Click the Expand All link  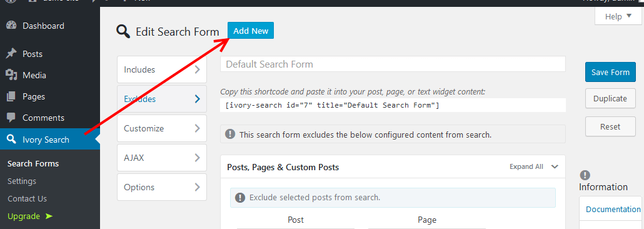526,166
